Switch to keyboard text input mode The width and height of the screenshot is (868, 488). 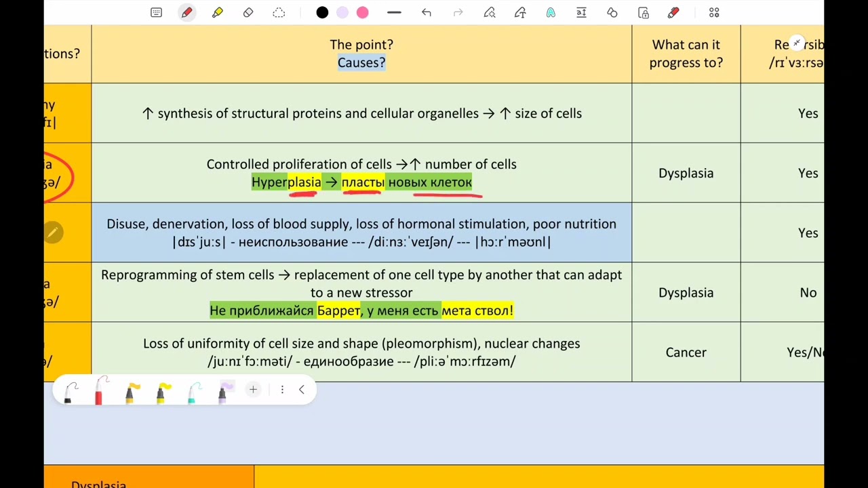pyautogui.click(x=157, y=13)
